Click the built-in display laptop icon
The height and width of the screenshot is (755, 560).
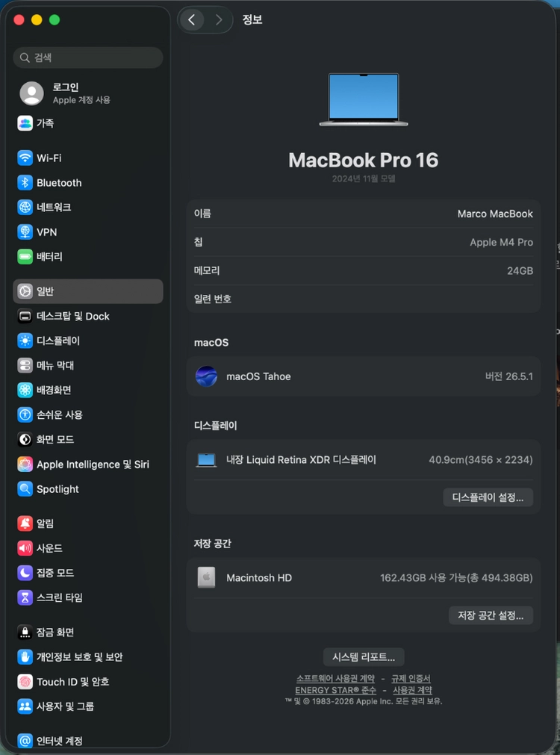(206, 460)
